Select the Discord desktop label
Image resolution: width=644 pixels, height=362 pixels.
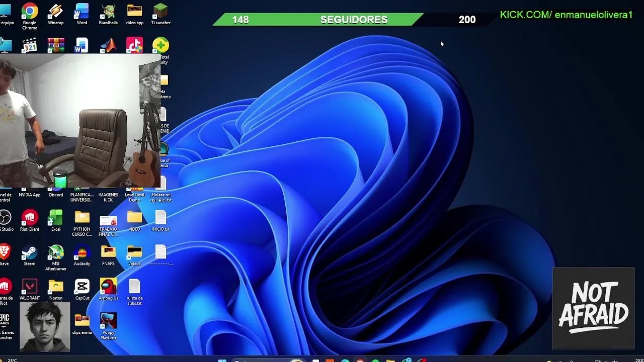coord(56,195)
